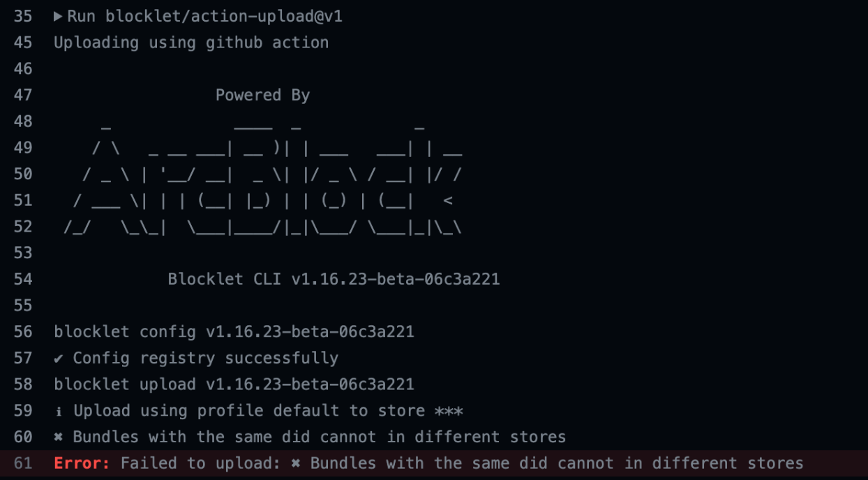The width and height of the screenshot is (868, 480).
Task: Click line number 60
Action: point(23,437)
